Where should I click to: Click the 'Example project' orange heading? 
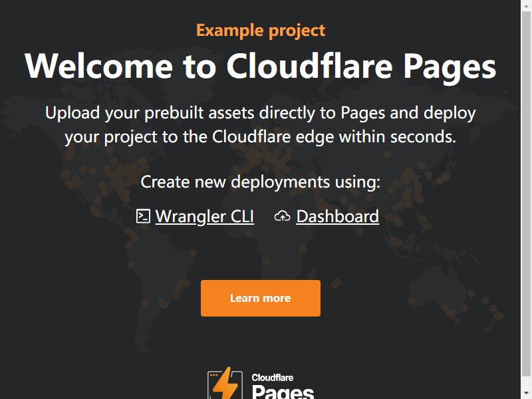pos(261,31)
